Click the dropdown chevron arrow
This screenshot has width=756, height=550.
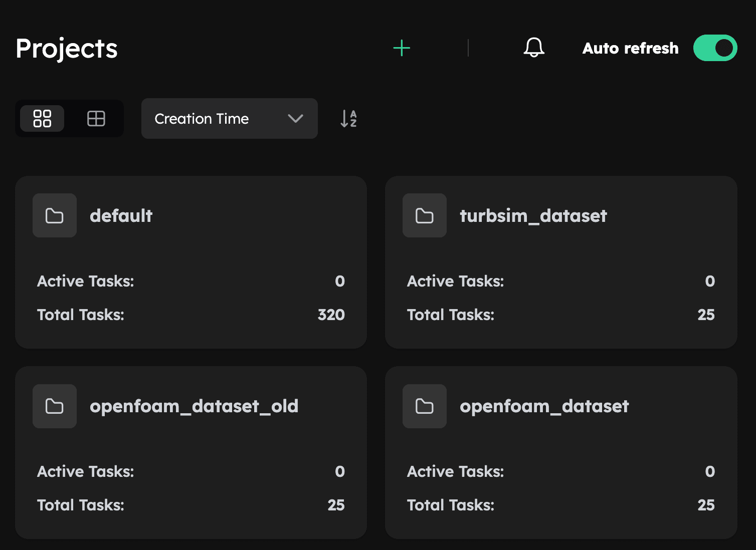point(296,119)
